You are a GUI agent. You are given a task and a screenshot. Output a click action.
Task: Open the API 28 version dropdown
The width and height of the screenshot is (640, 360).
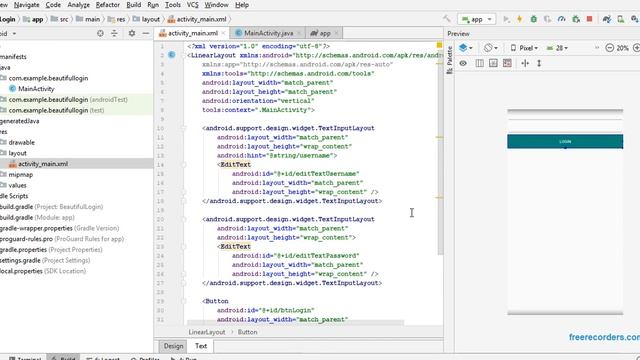[x=557, y=48]
